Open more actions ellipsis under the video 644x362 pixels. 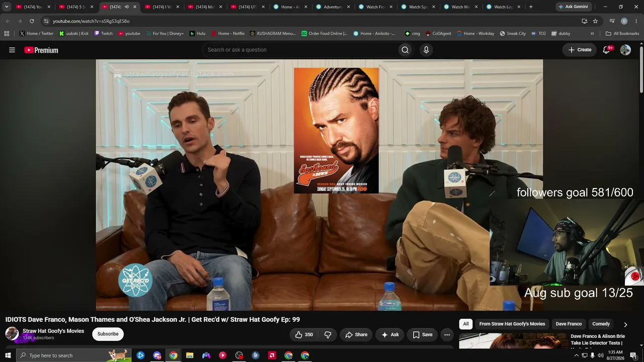(x=447, y=334)
